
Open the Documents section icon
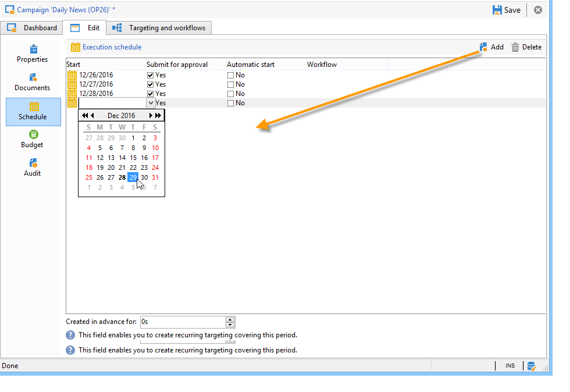(x=33, y=77)
